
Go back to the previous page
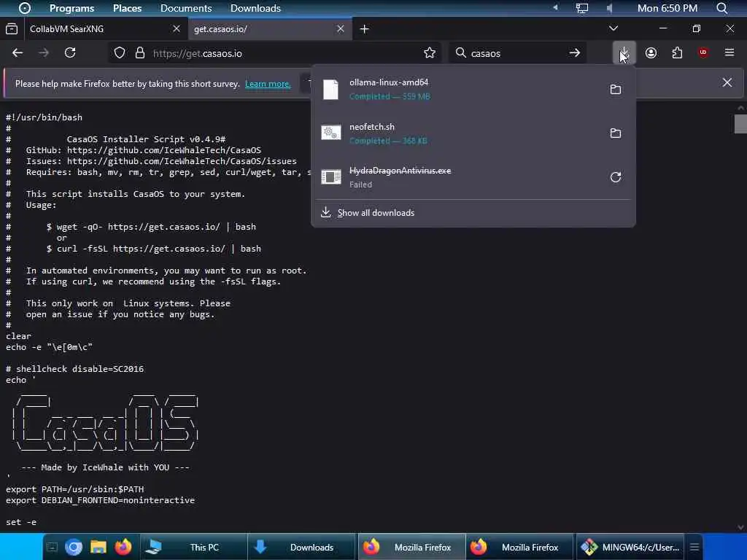pos(18,52)
